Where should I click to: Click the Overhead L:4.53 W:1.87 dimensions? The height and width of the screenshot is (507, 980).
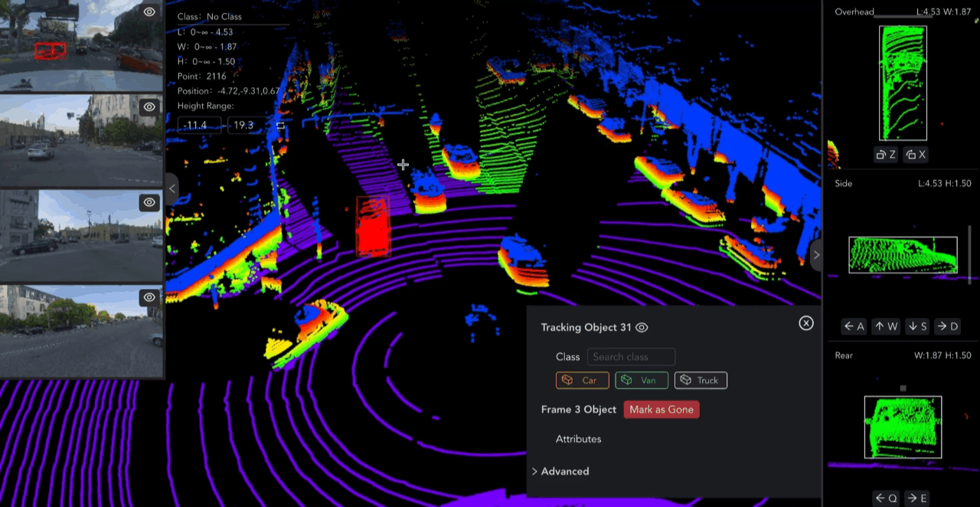click(x=943, y=11)
